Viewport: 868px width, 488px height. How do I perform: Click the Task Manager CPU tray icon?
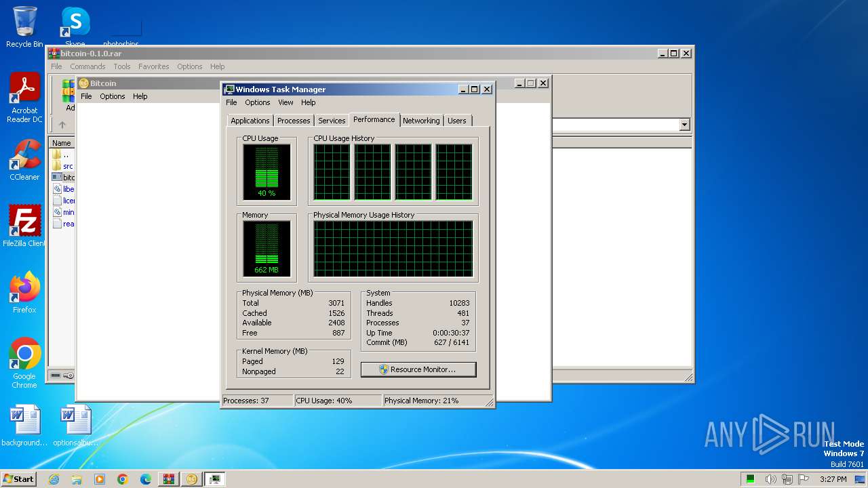click(x=751, y=479)
